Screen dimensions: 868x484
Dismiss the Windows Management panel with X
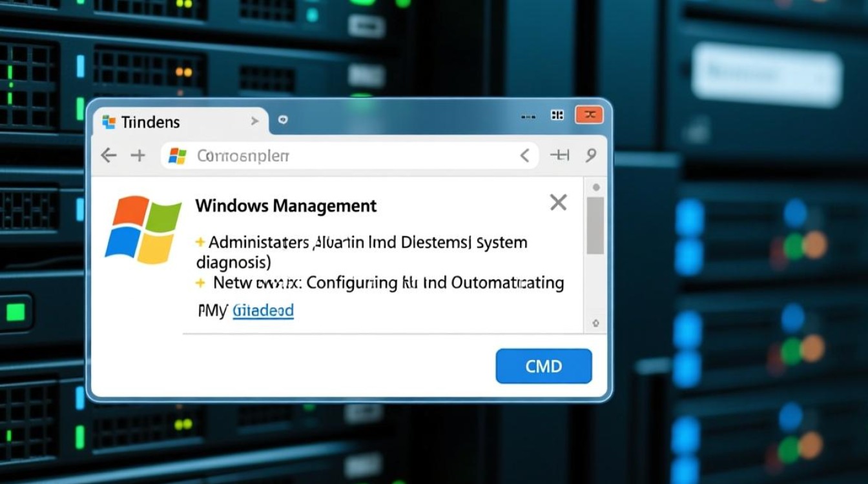point(558,203)
